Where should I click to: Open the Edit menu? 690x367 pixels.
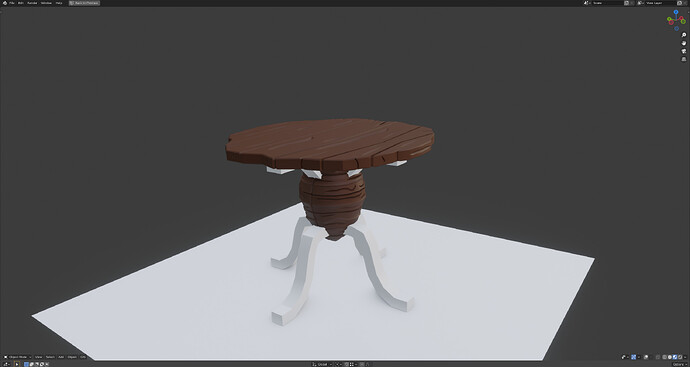point(21,3)
